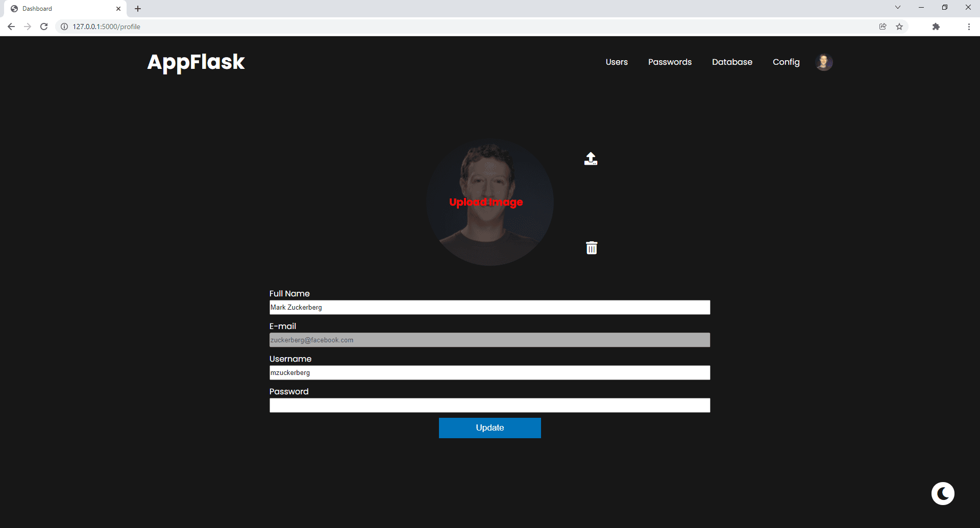Open the user avatar in navbar
Viewport: 980px width, 528px height.
click(x=823, y=62)
